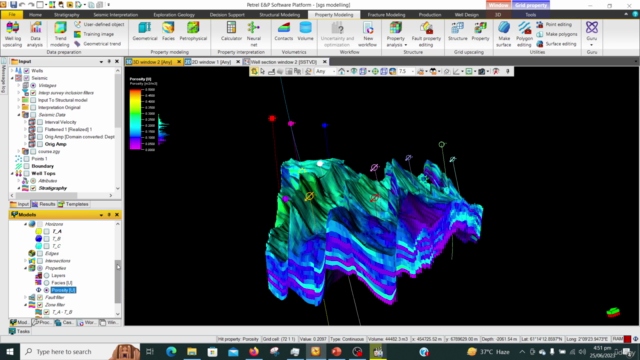Open Well log upscaling tool

click(12, 34)
